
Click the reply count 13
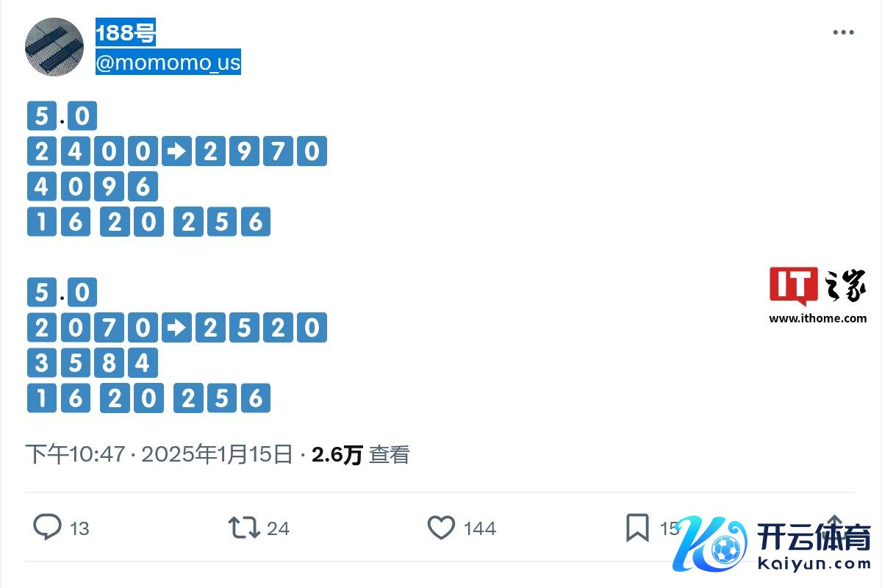(79, 528)
